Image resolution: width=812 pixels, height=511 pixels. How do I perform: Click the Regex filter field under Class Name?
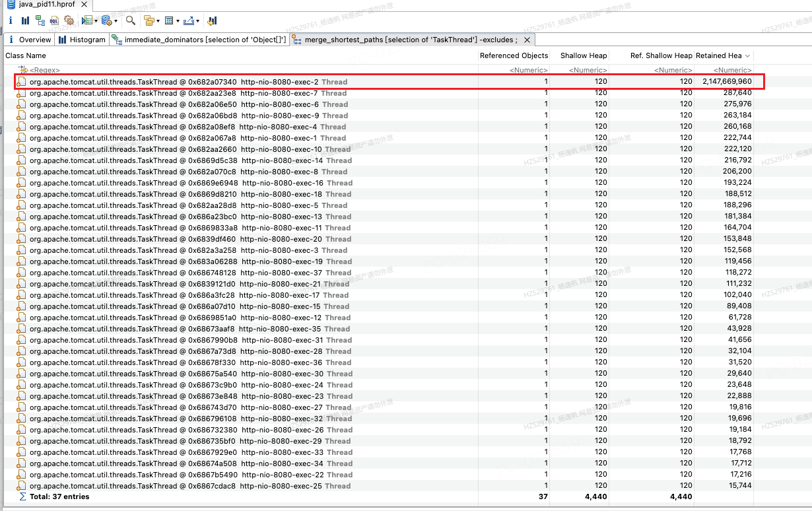click(45, 70)
